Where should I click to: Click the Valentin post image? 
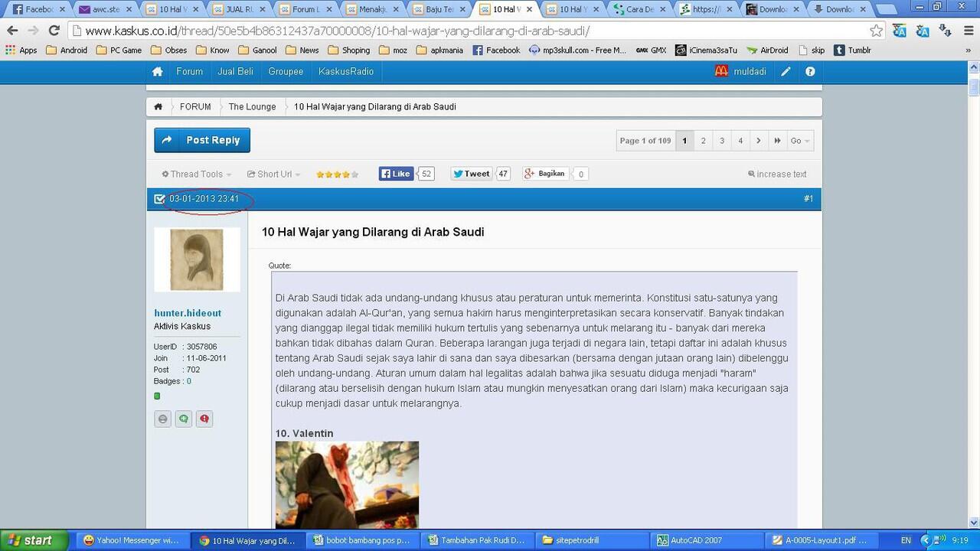coord(347,484)
